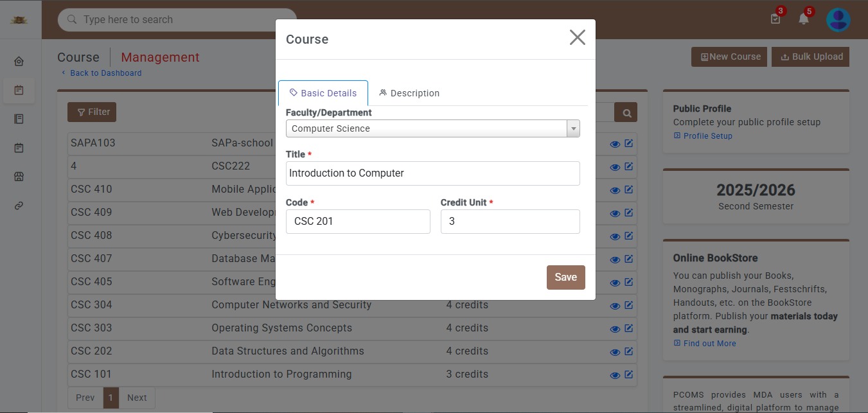The image size is (868, 413).
Task: View CSC 202 course with eye icon
Action: [615, 352]
